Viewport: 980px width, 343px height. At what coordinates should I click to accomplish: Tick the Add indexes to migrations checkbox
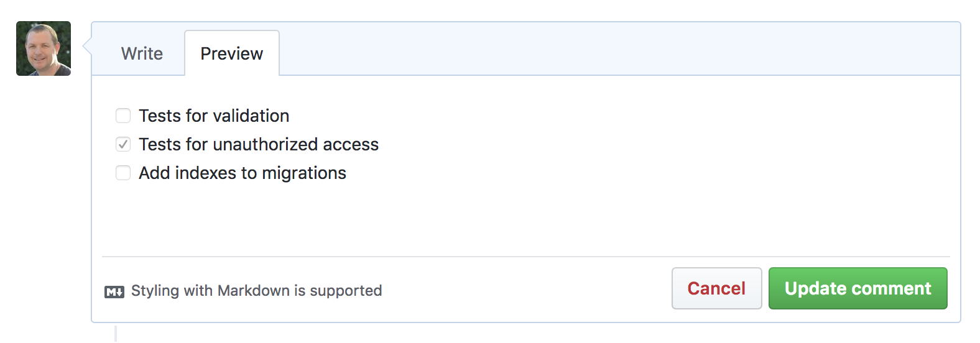coord(123,173)
